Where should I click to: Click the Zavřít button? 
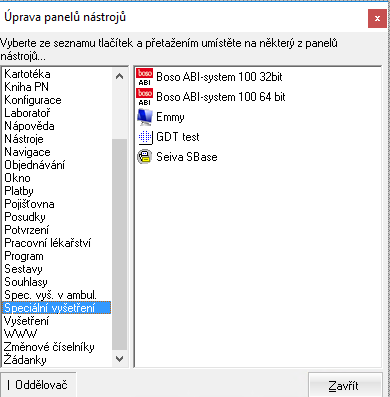(345, 386)
